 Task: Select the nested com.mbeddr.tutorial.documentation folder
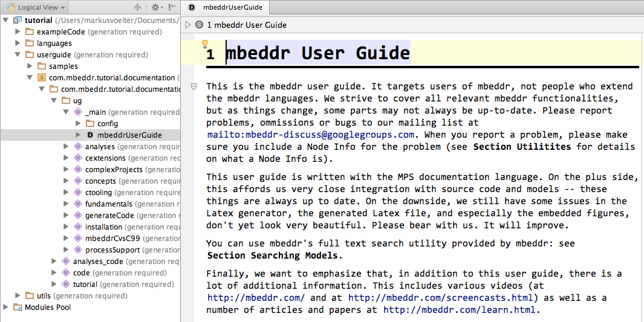click(x=120, y=89)
